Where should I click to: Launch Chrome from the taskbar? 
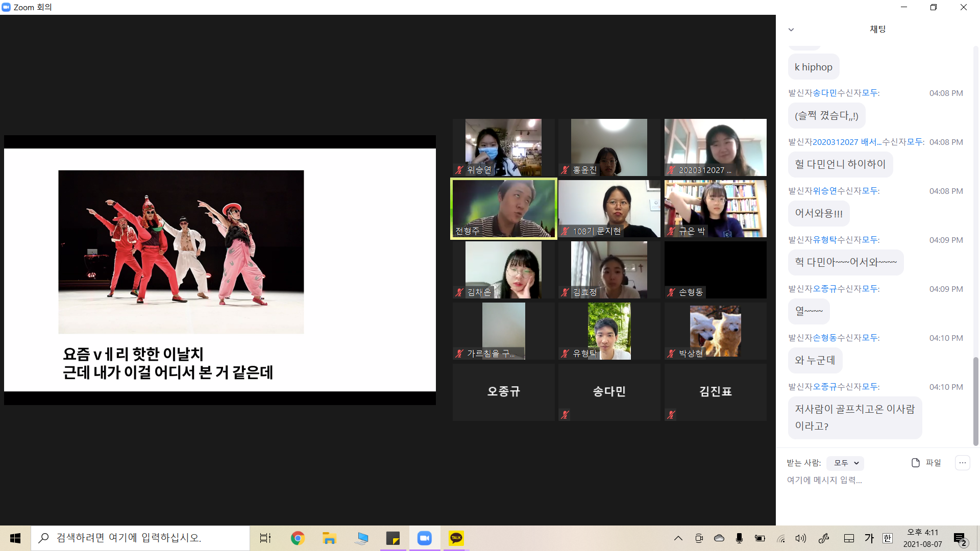click(x=298, y=538)
